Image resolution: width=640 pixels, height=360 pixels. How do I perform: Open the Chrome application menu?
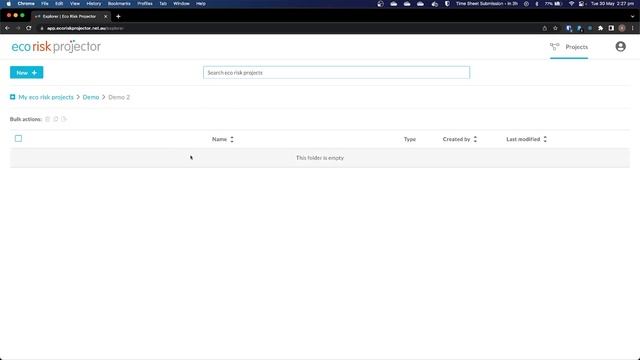coord(26,4)
